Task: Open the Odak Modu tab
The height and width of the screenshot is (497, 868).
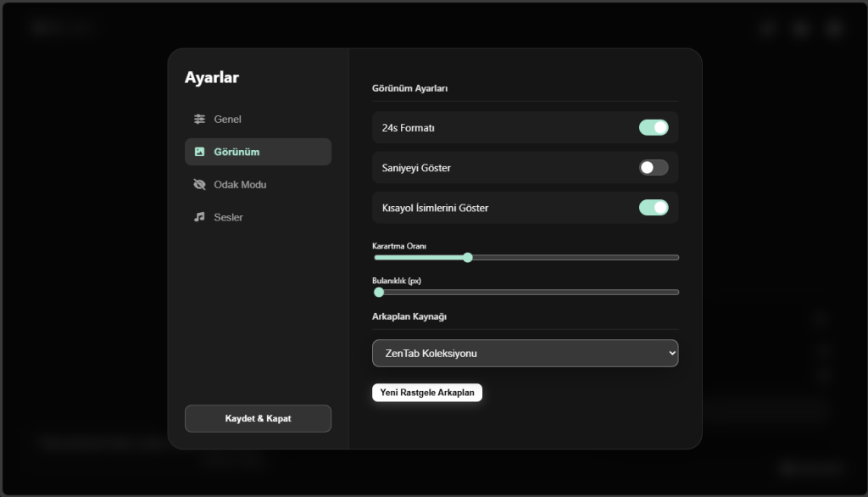Action: (240, 185)
